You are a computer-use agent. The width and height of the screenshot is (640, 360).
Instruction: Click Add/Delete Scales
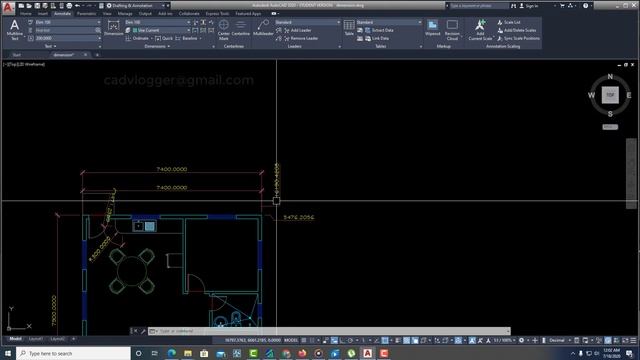point(517,30)
